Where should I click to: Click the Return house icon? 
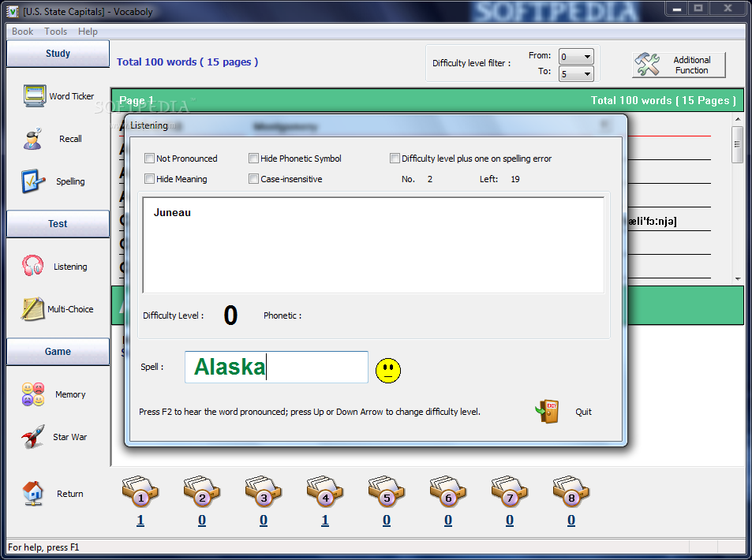(x=32, y=494)
